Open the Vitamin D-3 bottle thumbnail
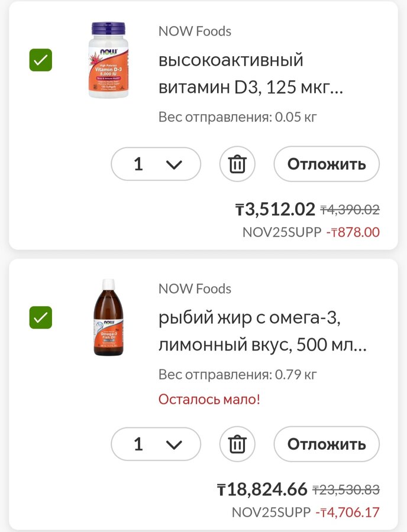Viewport: 407px width, 532px height. (108, 60)
